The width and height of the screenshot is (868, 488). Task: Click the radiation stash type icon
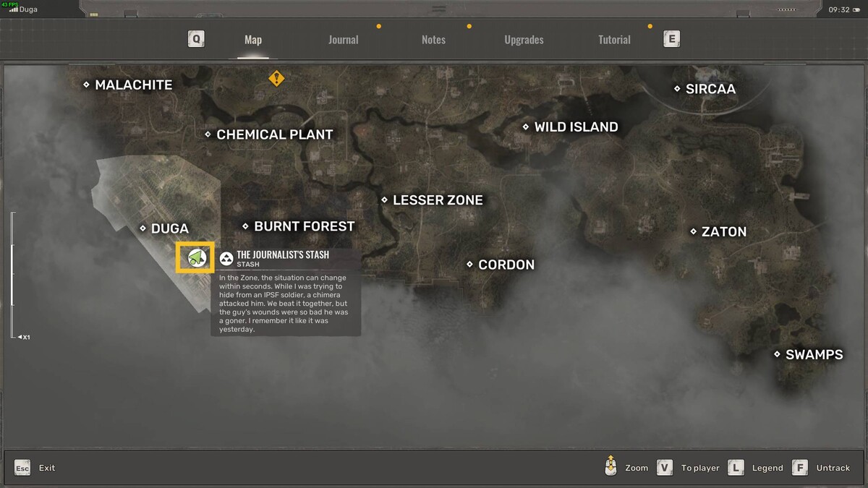coord(226,259)
